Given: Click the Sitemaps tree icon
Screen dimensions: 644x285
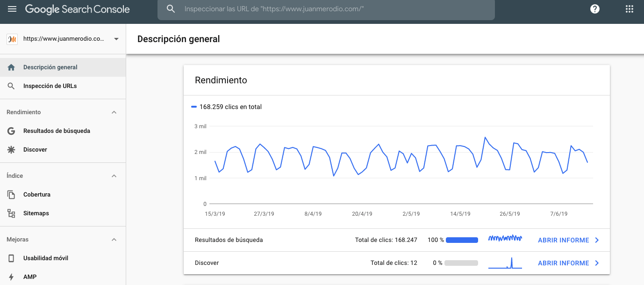Looking at the screenshot, I should (11, 213).
